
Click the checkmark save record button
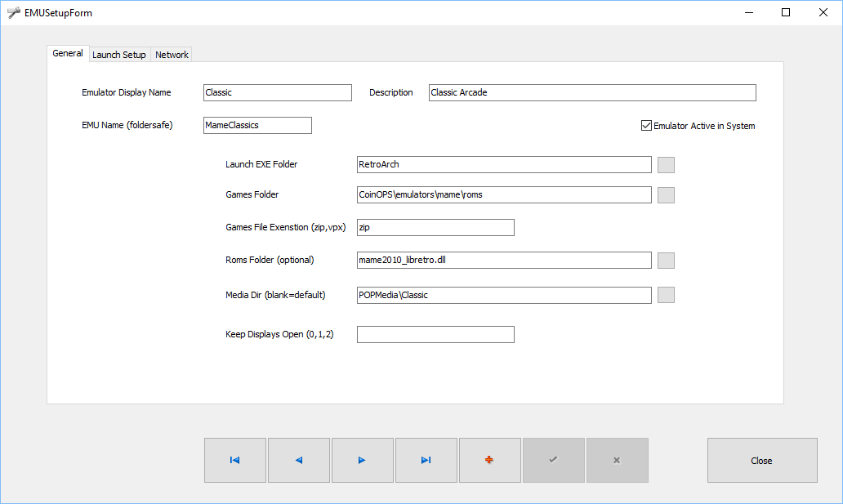coord(553,461)
